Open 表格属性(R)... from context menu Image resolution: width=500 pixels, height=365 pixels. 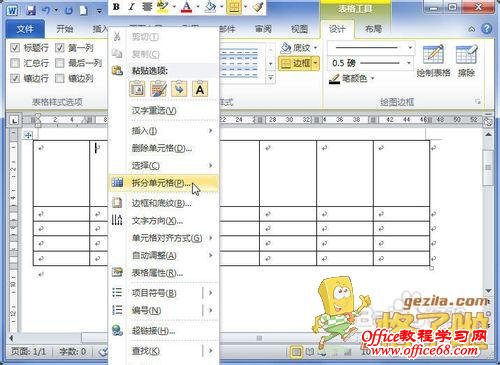pos(163,273)
